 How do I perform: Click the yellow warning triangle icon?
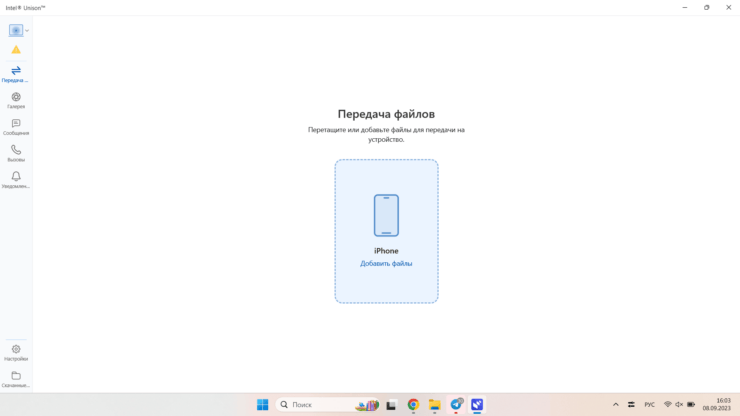[16, 49]
